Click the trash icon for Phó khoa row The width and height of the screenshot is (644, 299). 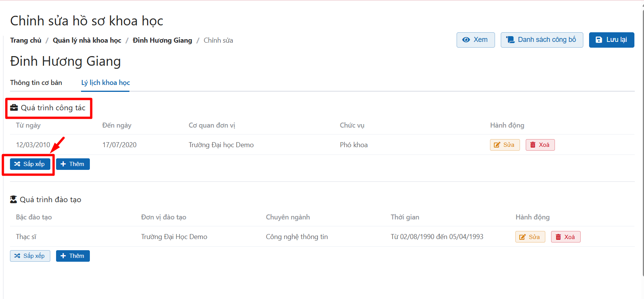pos(533,145)
